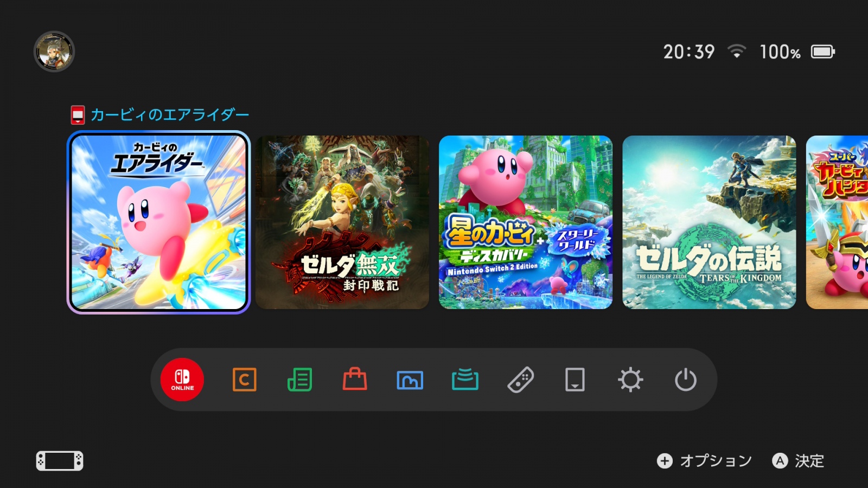Click the battery indicator icon

click(823, 52)
